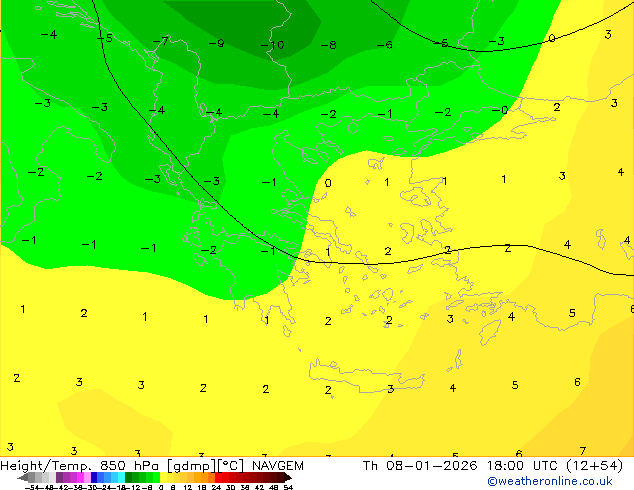The image size is (634, 490).
Task: Click the 54 label on the legend scale
Action: [x=288, y=487]
